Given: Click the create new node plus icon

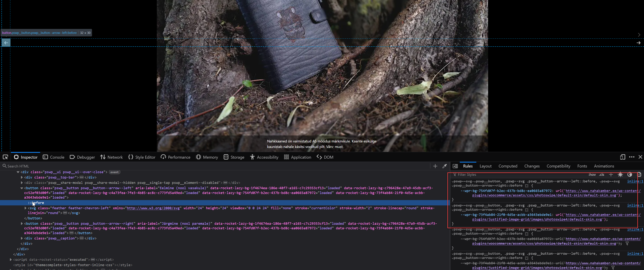Looking at the screenshot, I should click(x=435, y=166).
